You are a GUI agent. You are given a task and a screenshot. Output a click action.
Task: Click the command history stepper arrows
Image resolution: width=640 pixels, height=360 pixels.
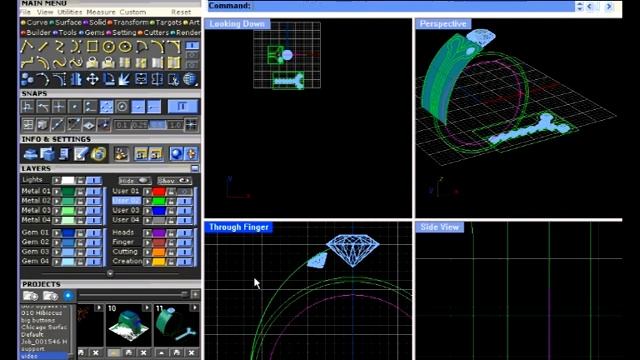click(x=579, y=6)
